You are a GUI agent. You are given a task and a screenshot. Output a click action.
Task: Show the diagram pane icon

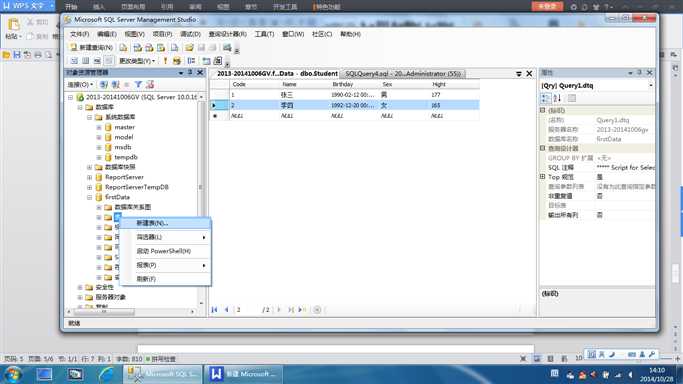pyautogui.click(x=74, y=61)
